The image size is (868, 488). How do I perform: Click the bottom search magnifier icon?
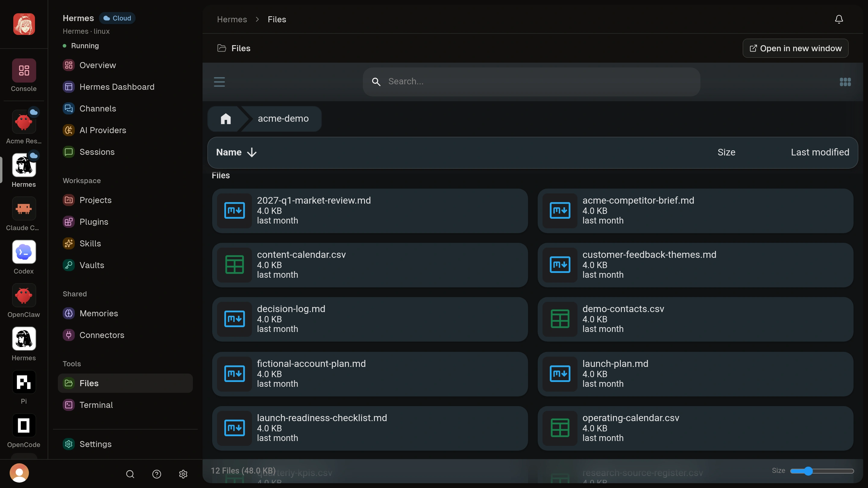click(130, 474)
